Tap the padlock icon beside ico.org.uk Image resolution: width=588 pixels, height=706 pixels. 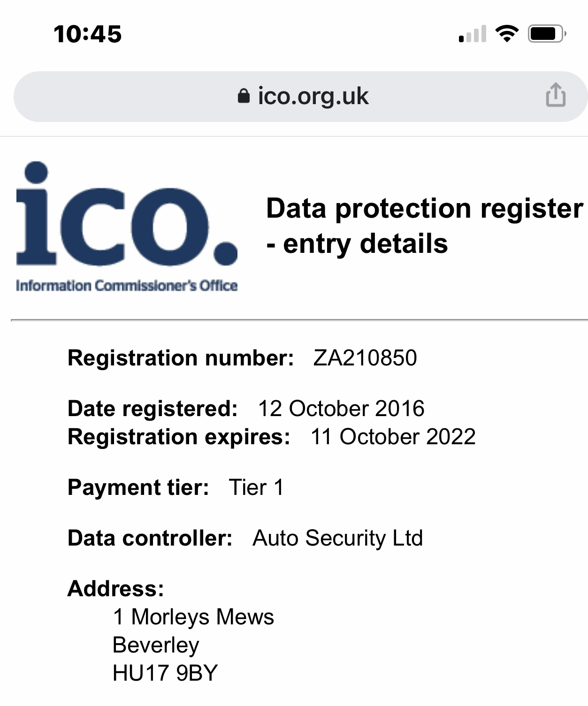click(244, 96)
